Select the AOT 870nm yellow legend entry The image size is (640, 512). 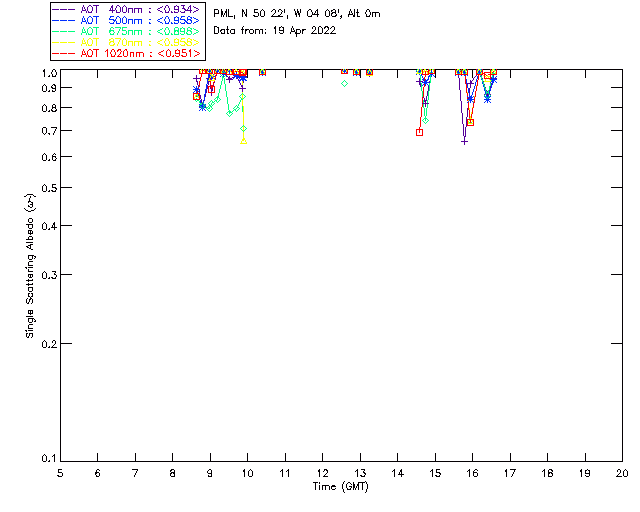point(126,42)
